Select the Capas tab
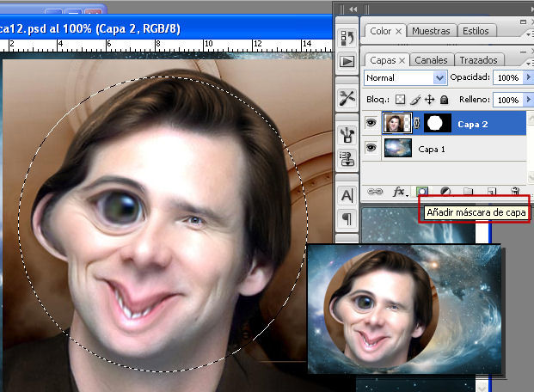Screen dimensions: 534x392 383,60
